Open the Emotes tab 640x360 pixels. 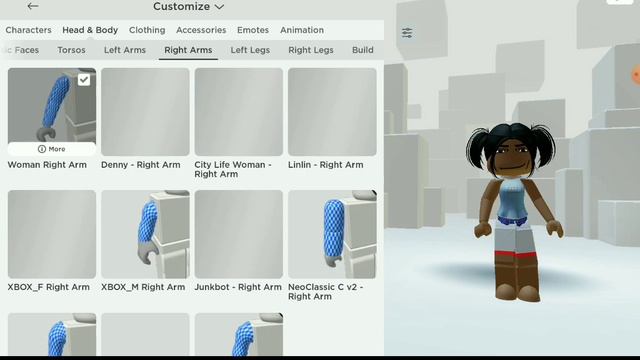point(253,30)
